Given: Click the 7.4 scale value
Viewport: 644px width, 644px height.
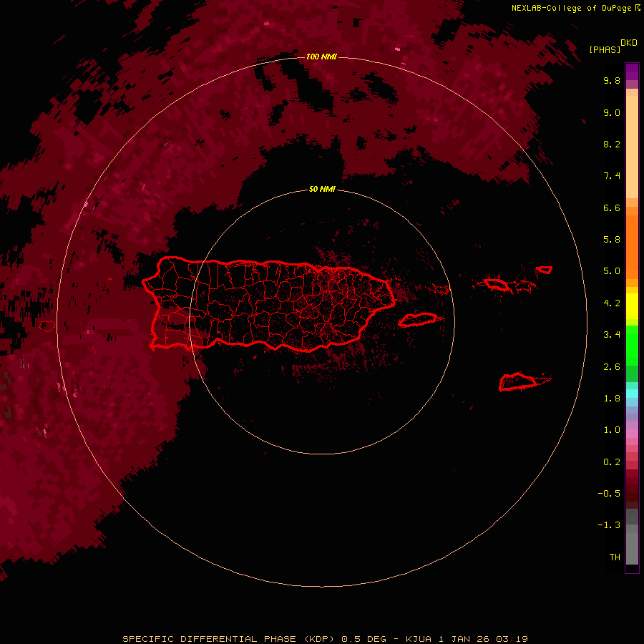Looking at the screenshot, I should click(x=612, y=176).
